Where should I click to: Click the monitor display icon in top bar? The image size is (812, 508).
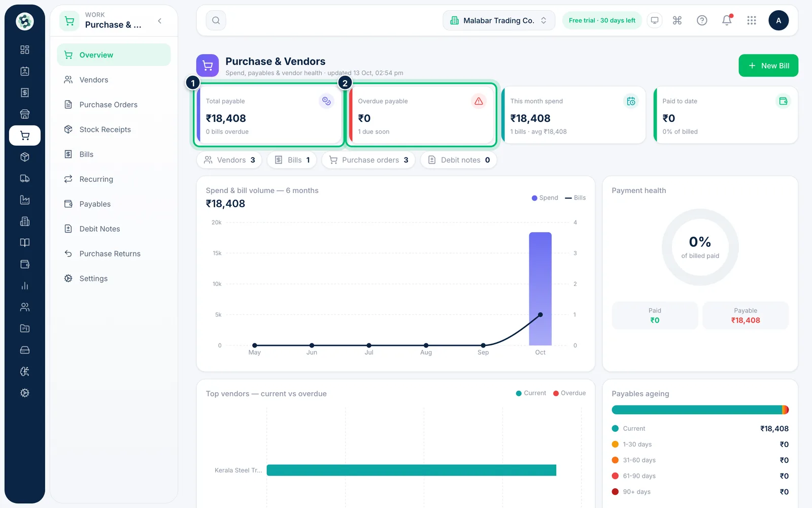[x=655, y=20]
